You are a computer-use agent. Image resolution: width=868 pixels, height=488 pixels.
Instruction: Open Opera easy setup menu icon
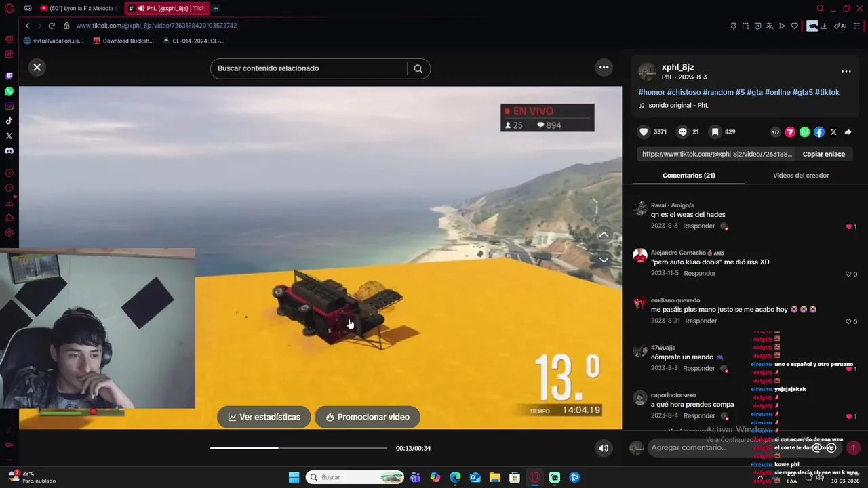(x=857, y=26)
